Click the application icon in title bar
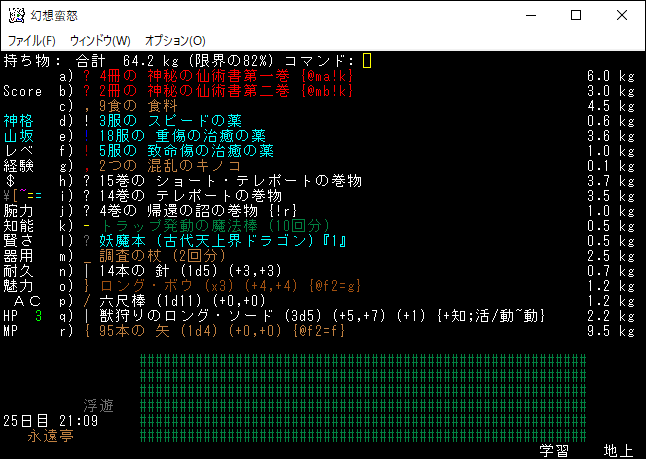The width and height of the screenshot is (646, 459). (x=17, y=15)
